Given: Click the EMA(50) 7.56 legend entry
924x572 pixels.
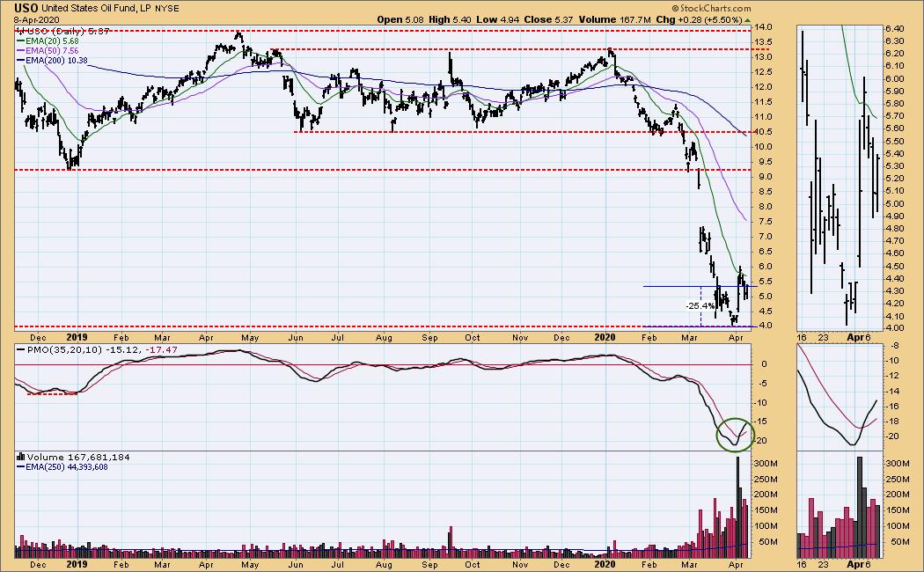Looking at the screenshot, I should 52,51.
